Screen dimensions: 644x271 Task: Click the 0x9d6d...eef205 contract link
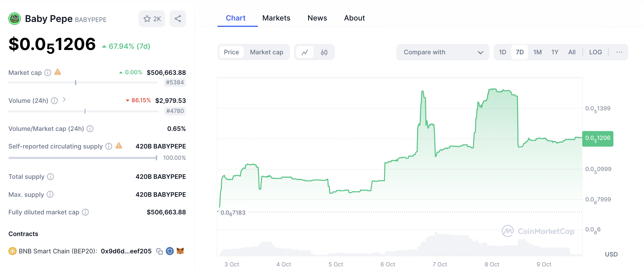[x=126, y=251]
